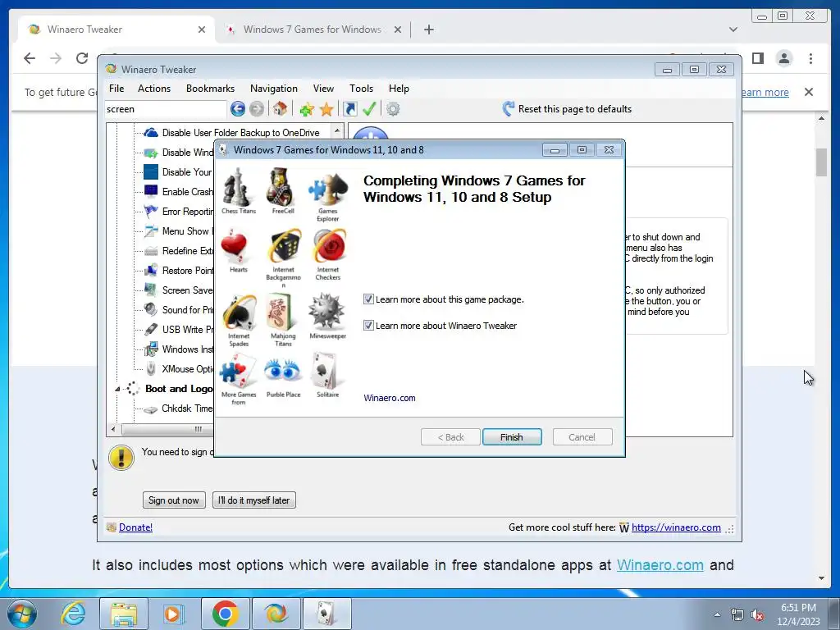Click the green checkmark icon in Tweaker toolbar
The image size is (840, 630).
(369, 109)
